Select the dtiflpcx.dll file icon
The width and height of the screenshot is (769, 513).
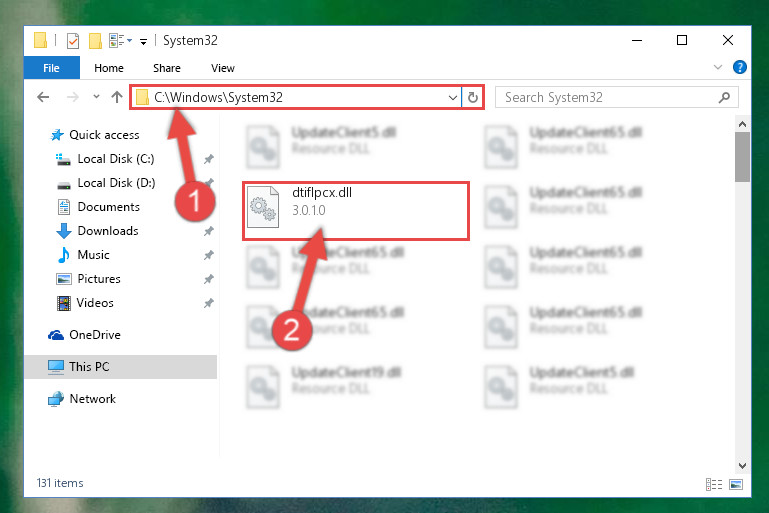pos(263,207)
